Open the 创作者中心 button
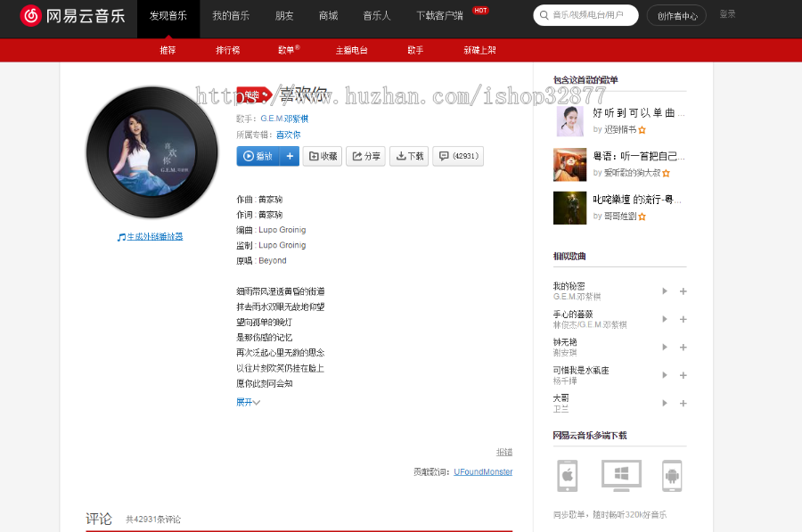Screen dimensions: 802x532 pyautogui.click(x=676, y=16)
